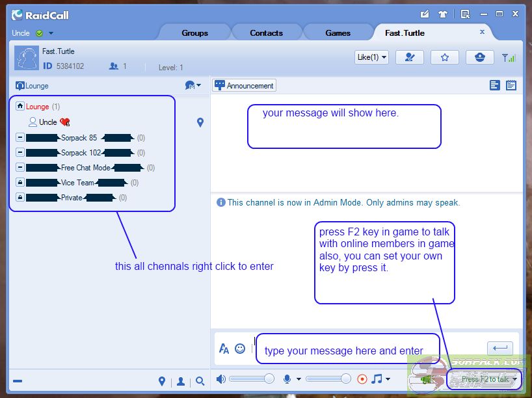
Task: Collapse the Sorpack 85 channel
Action: click(20, 137)
